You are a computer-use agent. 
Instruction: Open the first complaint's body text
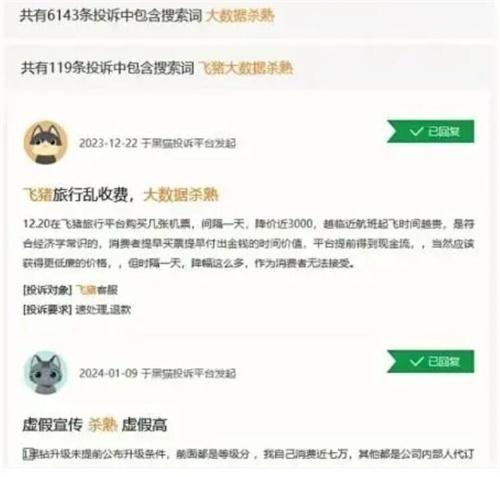(248, 244)
